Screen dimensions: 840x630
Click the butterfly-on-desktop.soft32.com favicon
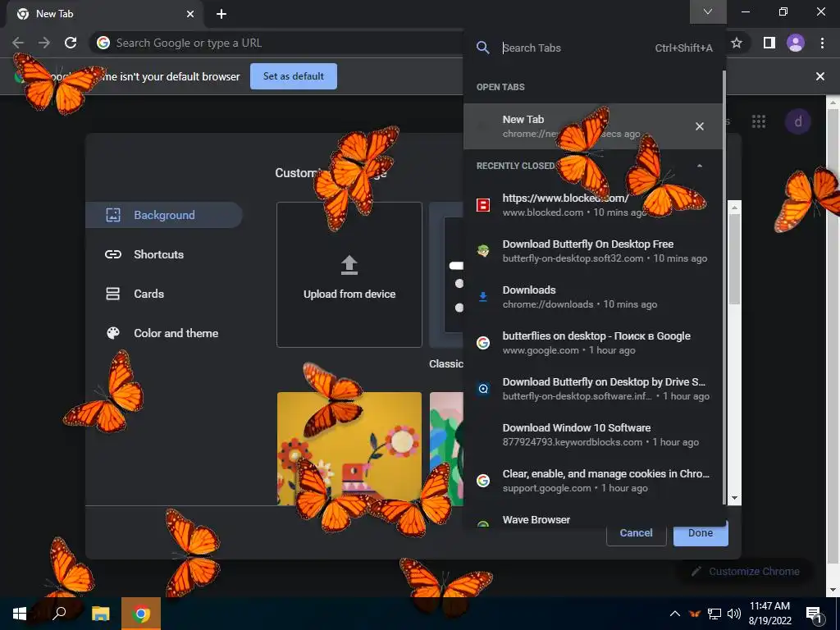[x=483, y=251]
